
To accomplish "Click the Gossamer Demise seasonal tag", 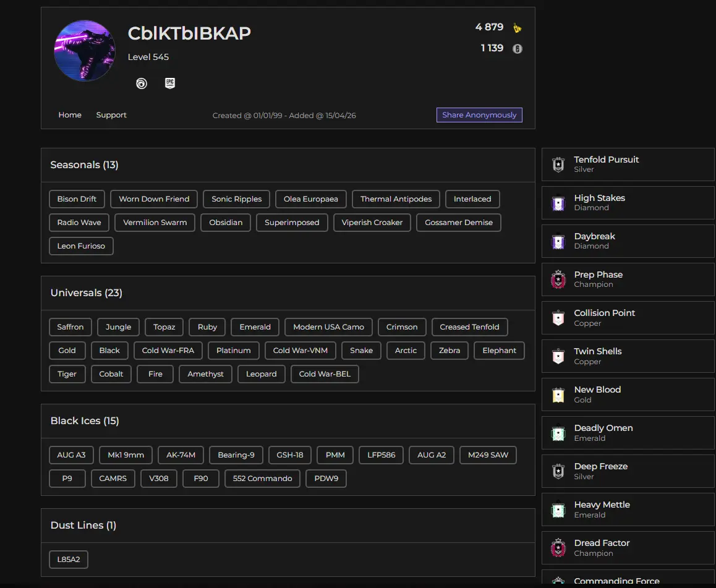I will 458,223.
